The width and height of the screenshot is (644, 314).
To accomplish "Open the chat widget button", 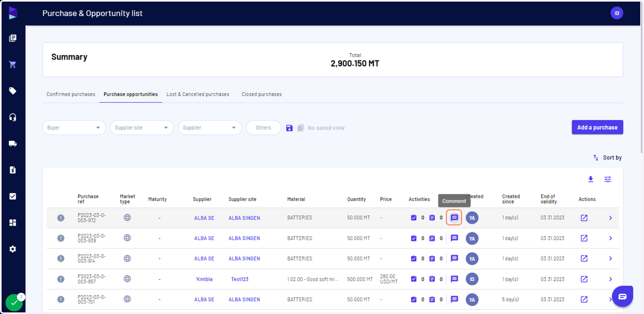I will point(623,296).
